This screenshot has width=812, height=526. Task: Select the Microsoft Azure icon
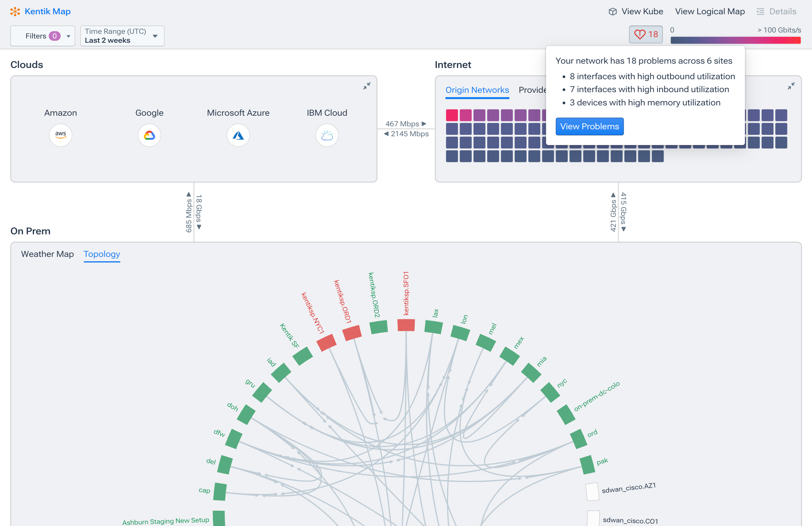coord(238,135)
